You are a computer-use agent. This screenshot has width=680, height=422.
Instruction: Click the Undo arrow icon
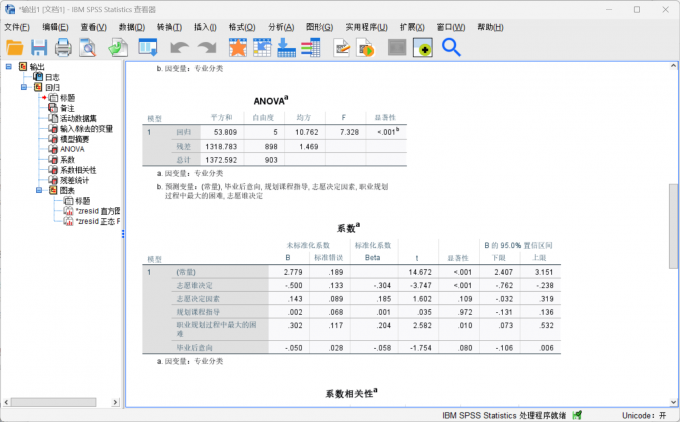tap(179, 47)
